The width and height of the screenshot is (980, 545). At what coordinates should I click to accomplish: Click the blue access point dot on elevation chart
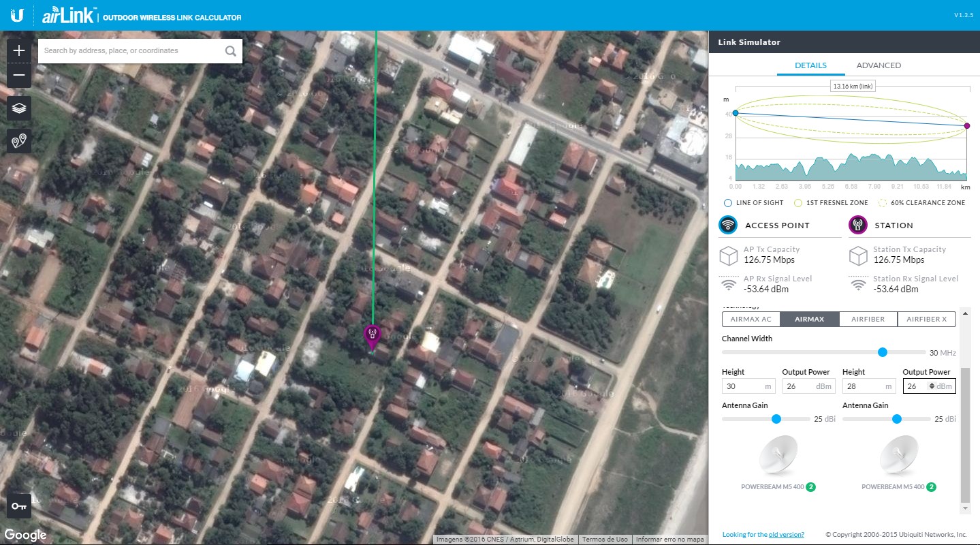(x=735, y=113)
